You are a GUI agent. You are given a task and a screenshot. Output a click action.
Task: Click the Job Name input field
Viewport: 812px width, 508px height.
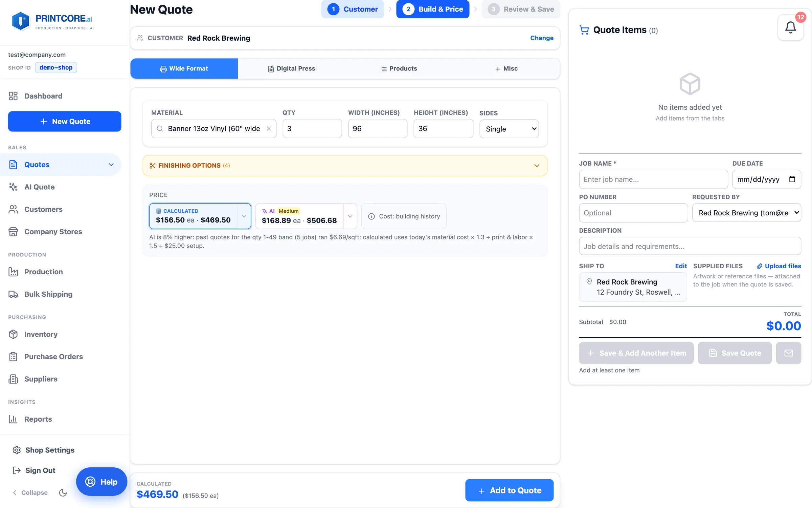click(x=653, y=179)
